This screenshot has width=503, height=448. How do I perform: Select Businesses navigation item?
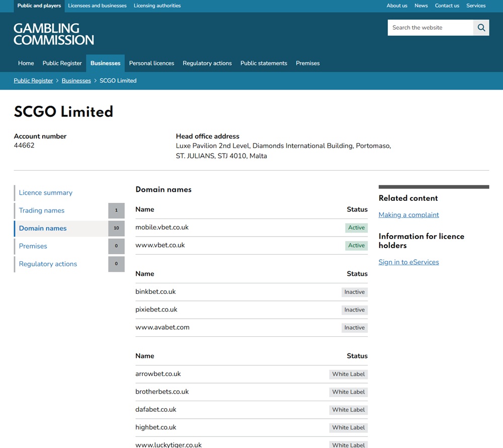(105, 63)
